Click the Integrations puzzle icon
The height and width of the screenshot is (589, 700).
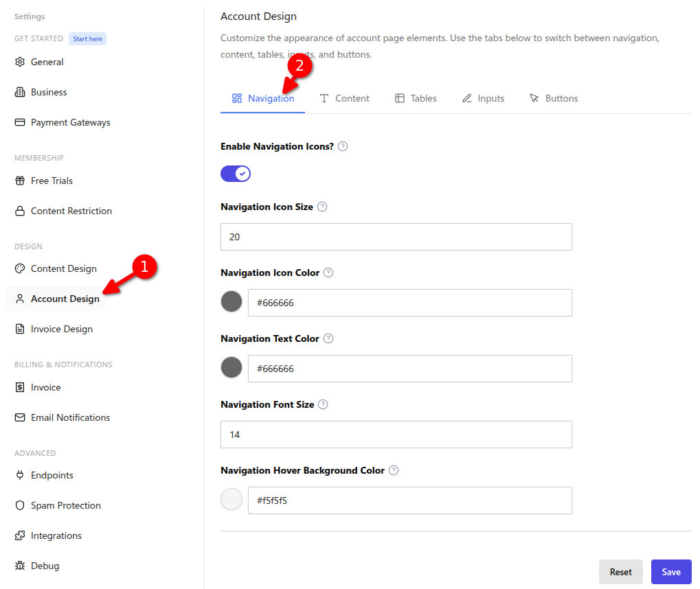[x=20, y=535]
